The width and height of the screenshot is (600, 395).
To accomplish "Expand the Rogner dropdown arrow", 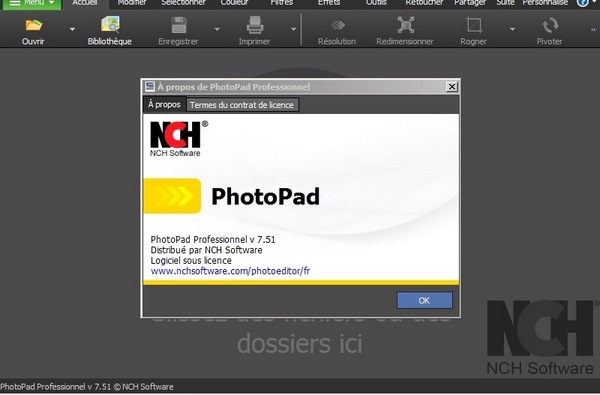I will tap(512, 29).
